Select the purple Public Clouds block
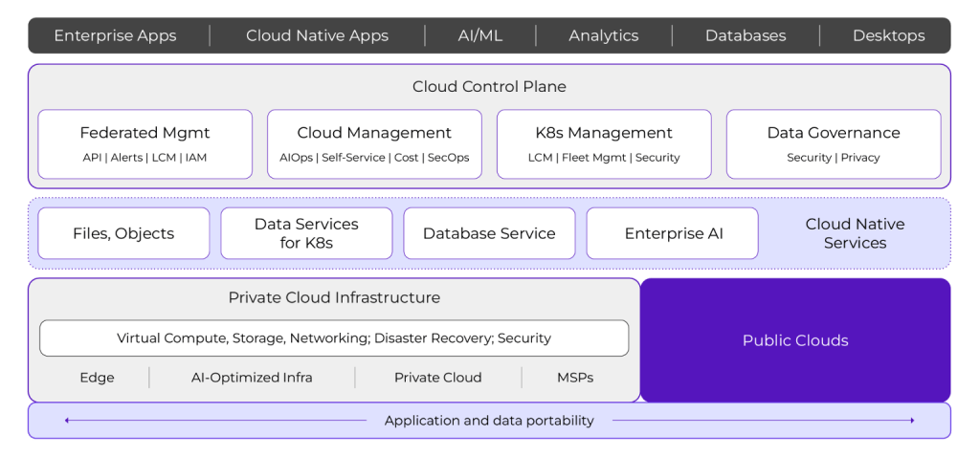This screenshot has width=980, height=457. [795, 340]
